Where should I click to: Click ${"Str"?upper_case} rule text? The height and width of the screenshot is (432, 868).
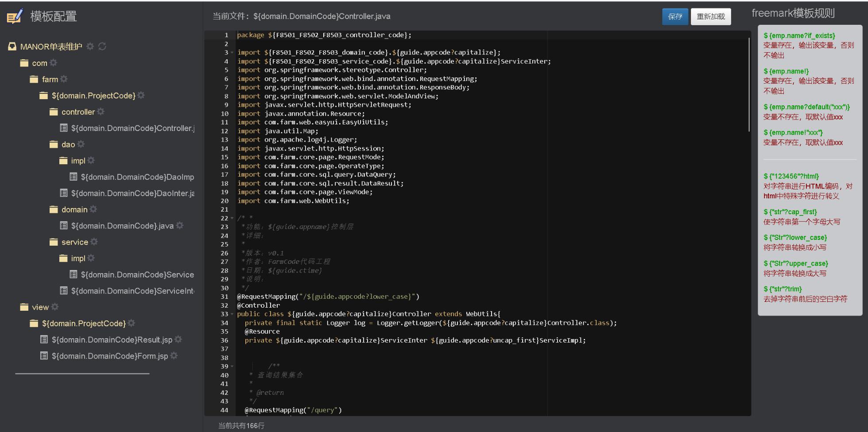pos(796,263)
